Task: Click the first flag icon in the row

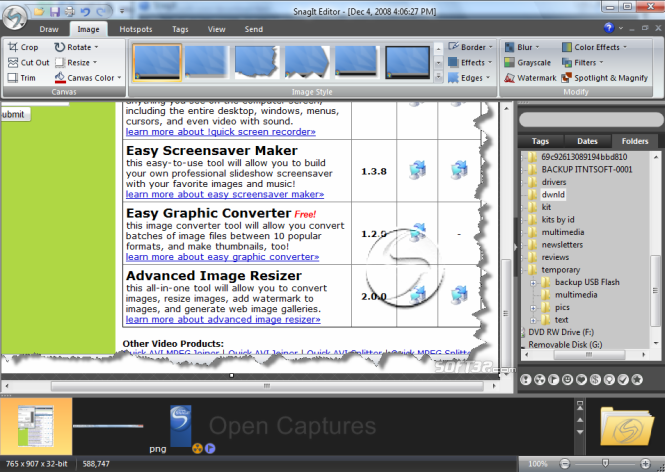Action: pyautogui.click(x=526, y=380)
